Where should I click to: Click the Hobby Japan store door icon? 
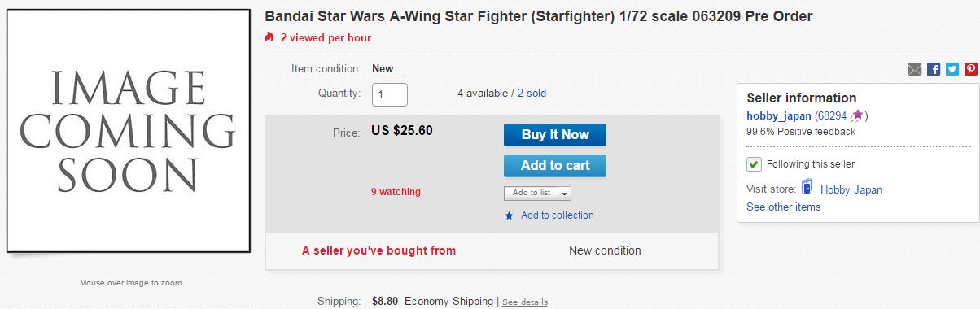(807, 188)
